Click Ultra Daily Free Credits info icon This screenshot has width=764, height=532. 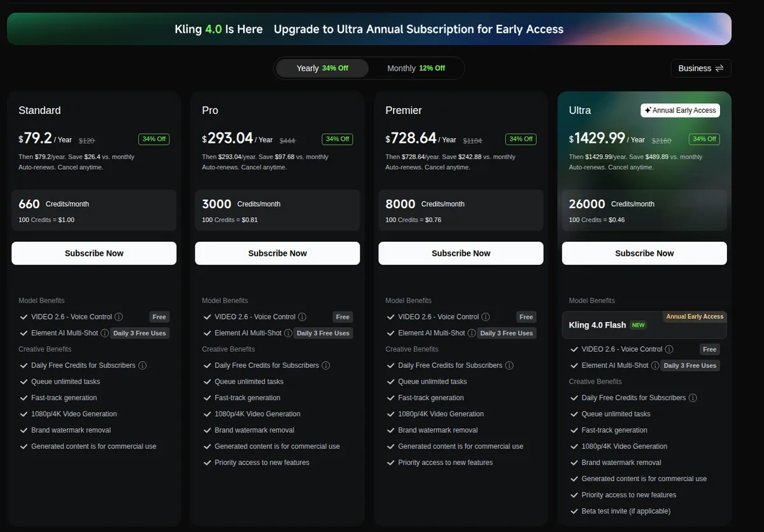click(693, 398)
